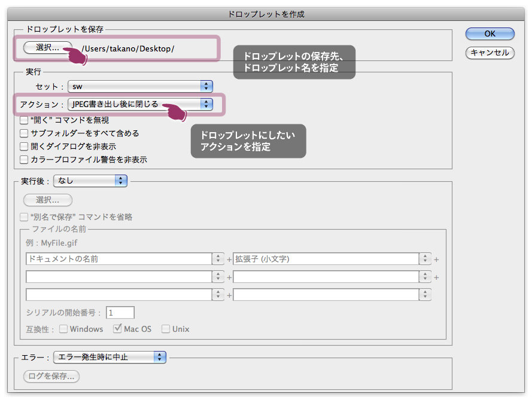Toggle the Windows compatibility checkbox
The image size is (532, 400).
click(63, 329)
